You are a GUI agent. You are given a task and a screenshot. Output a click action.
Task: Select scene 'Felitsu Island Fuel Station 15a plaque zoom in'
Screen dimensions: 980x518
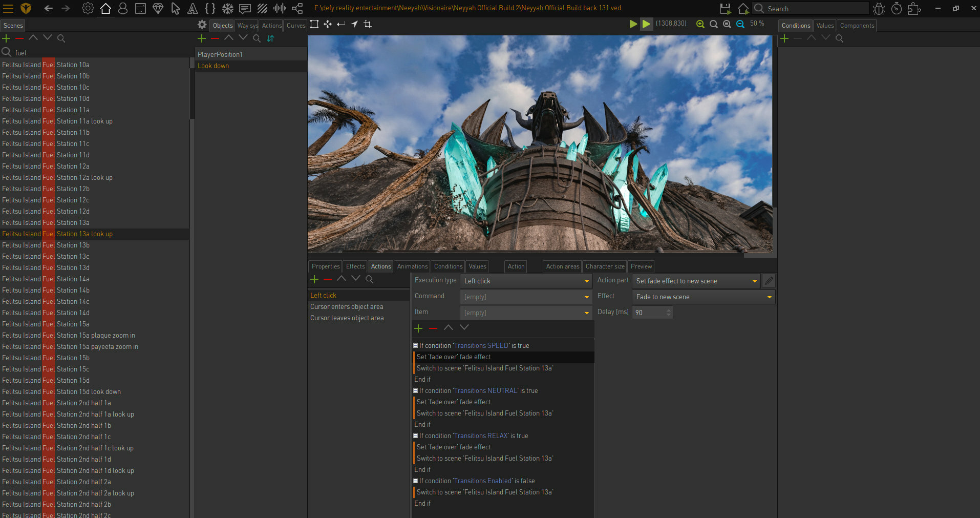point(69,336)
